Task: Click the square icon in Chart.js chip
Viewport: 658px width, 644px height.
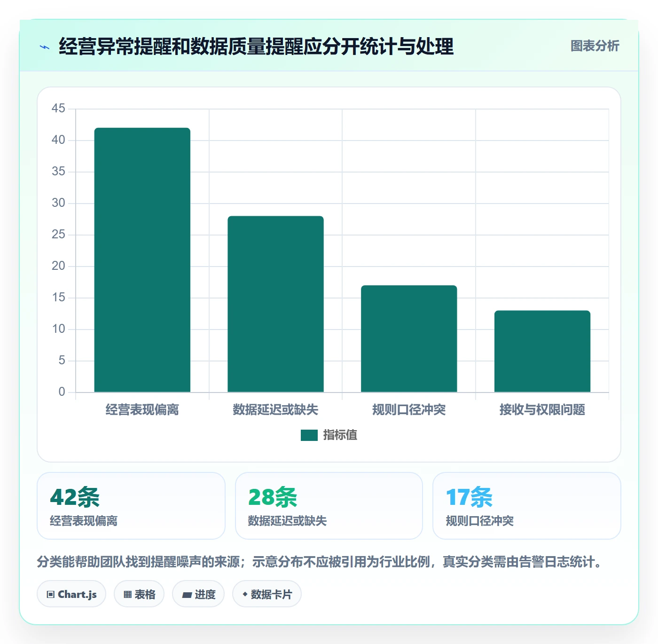Action: point(51,595)
